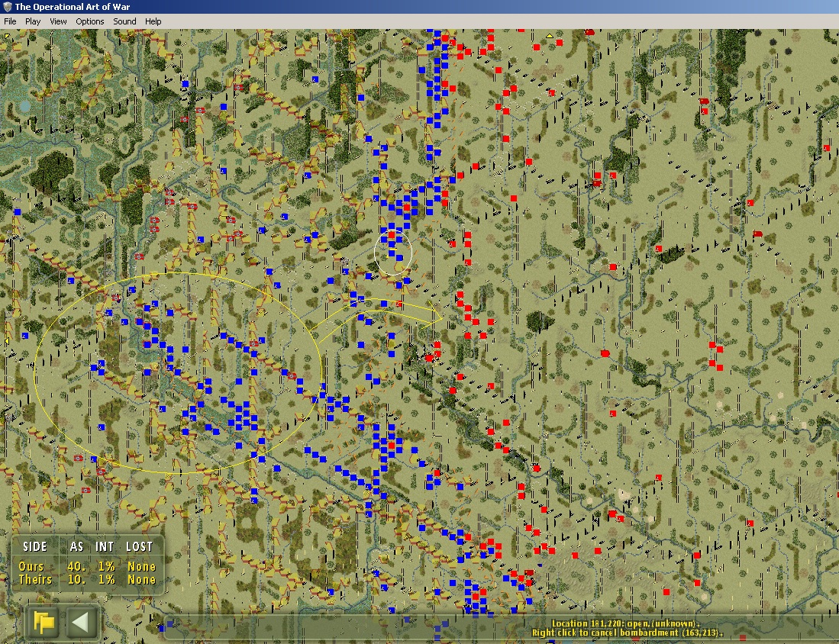
Task: Open the File menu
Action: 10,21
